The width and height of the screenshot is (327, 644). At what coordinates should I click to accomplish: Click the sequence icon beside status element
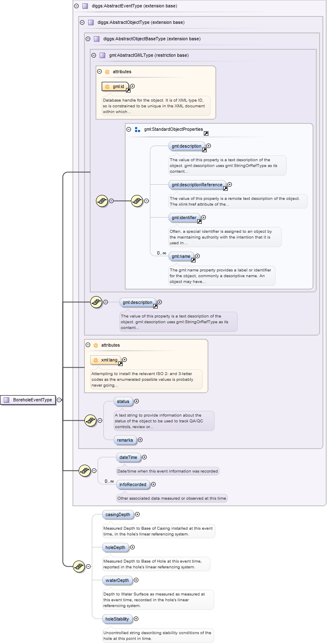click(90, 420)
